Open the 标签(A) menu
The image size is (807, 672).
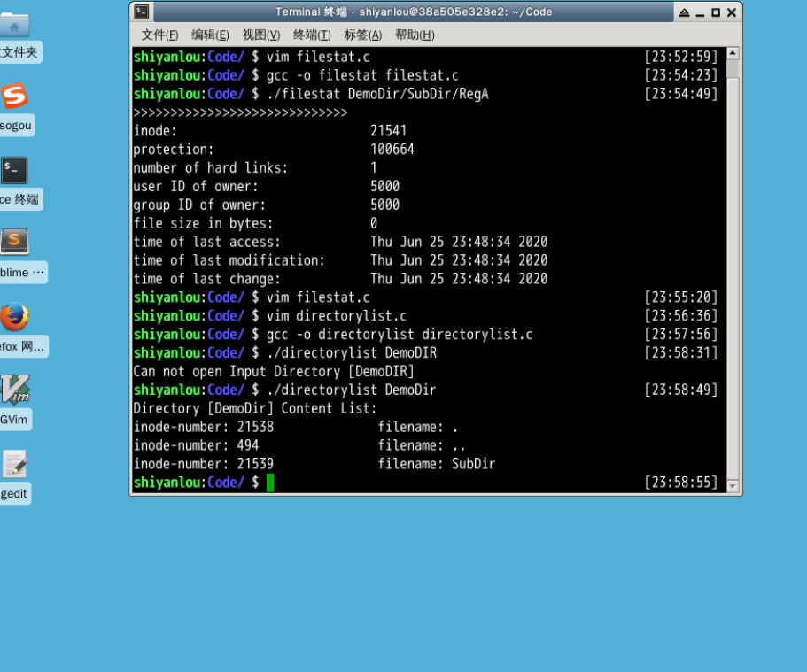[363, 35]
